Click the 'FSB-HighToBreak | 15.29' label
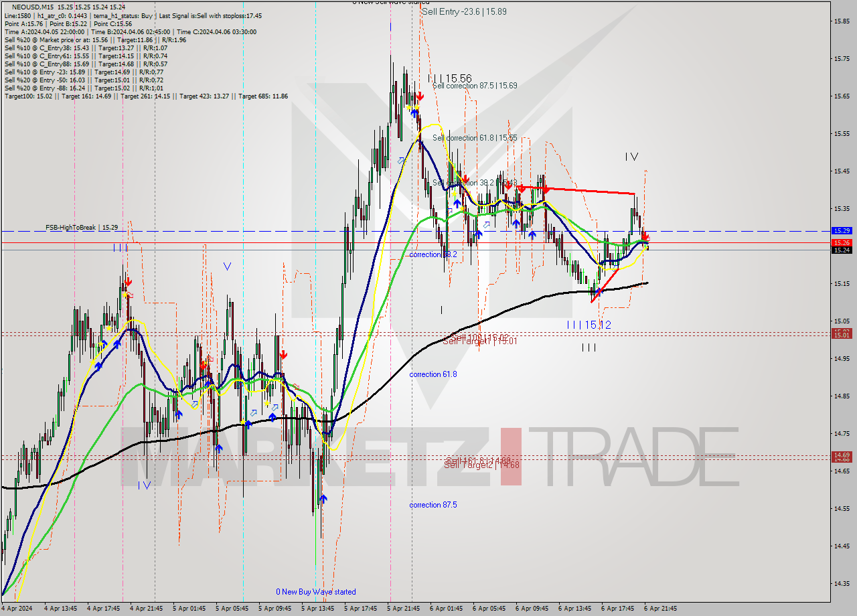Screen dimensions: 857x616 tap(82, 228)
